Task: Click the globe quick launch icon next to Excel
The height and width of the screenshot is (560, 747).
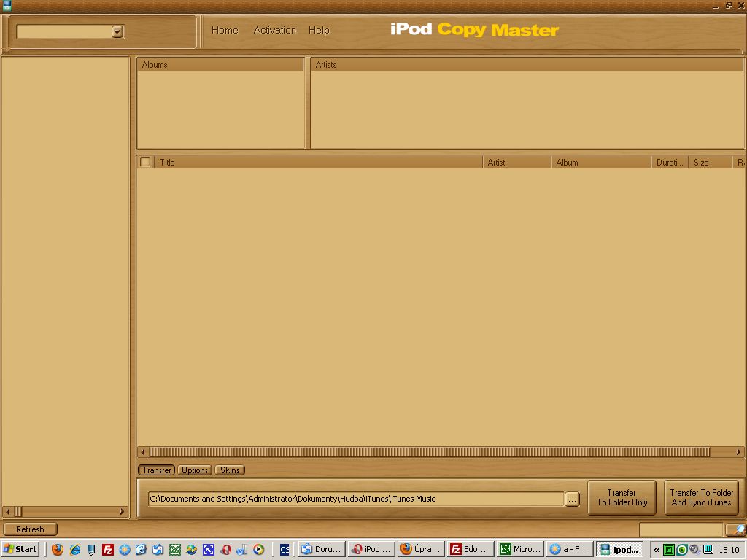Action: (192, 549)
